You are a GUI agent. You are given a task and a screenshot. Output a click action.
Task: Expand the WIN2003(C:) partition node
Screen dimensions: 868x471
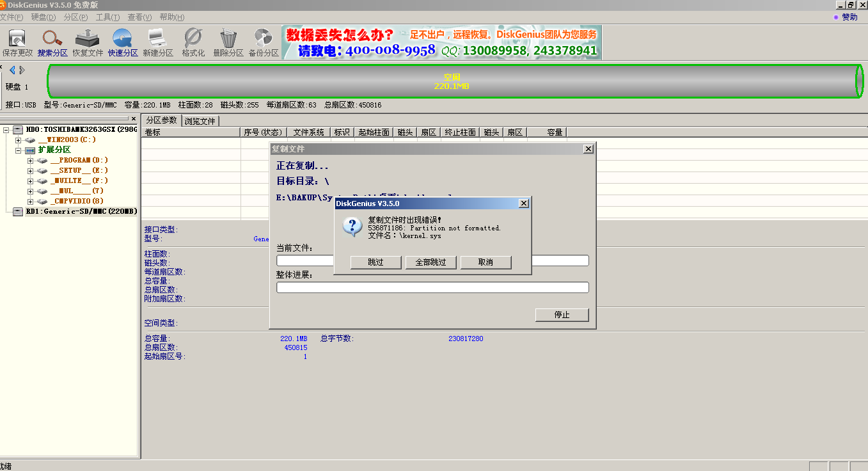point(19,140)
